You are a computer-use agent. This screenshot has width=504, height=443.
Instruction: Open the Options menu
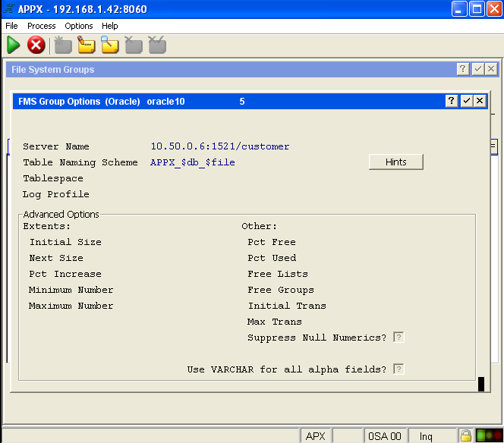point(79,26)
